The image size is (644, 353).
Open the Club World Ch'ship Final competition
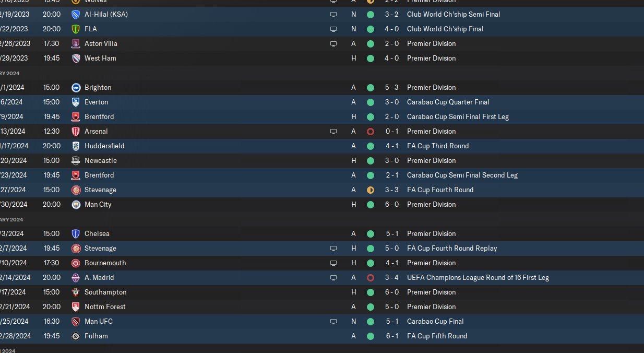point(445,29)
